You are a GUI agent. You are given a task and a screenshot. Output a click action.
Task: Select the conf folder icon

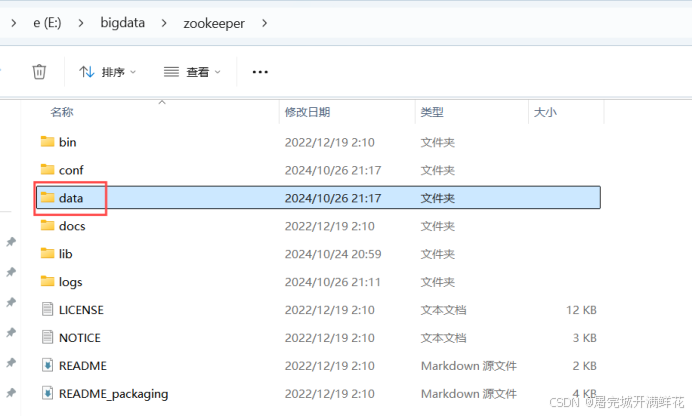coord(47,169)
